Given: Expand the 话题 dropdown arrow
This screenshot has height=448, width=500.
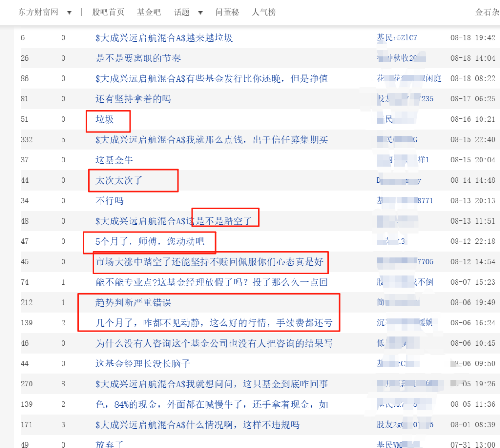Looking at the screenshot, I should (x=200, y=13).
